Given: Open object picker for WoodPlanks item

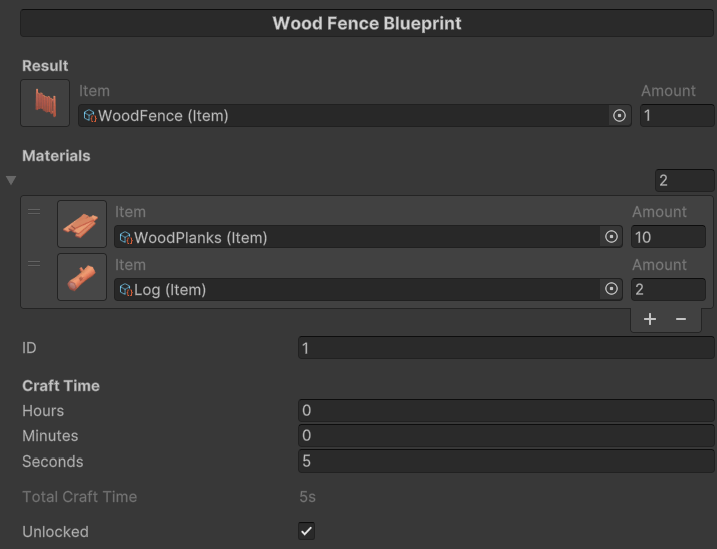Looking at the screenshot, I should coord(611,237).
